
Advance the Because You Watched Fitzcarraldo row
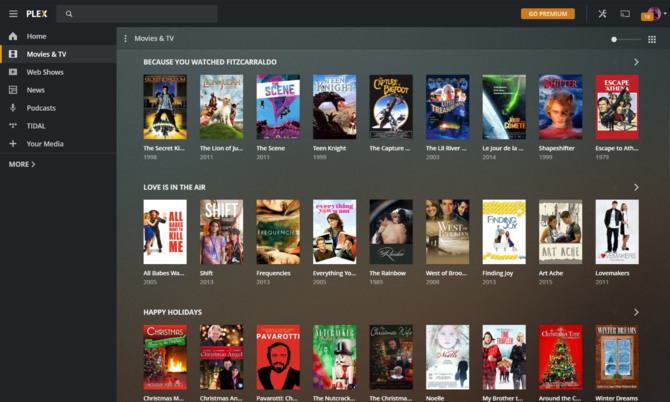pyautogui.click(x=636, y=62)
